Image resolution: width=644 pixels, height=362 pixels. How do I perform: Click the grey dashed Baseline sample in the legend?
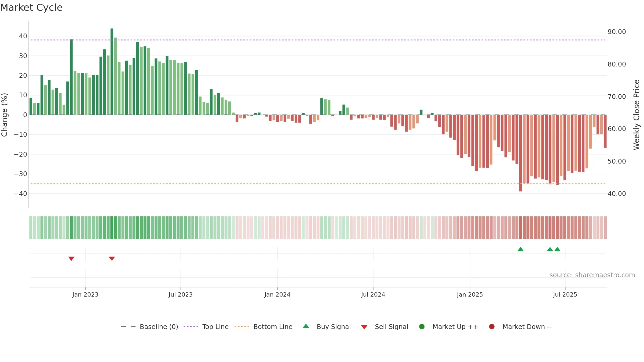[x=128, y=327]
